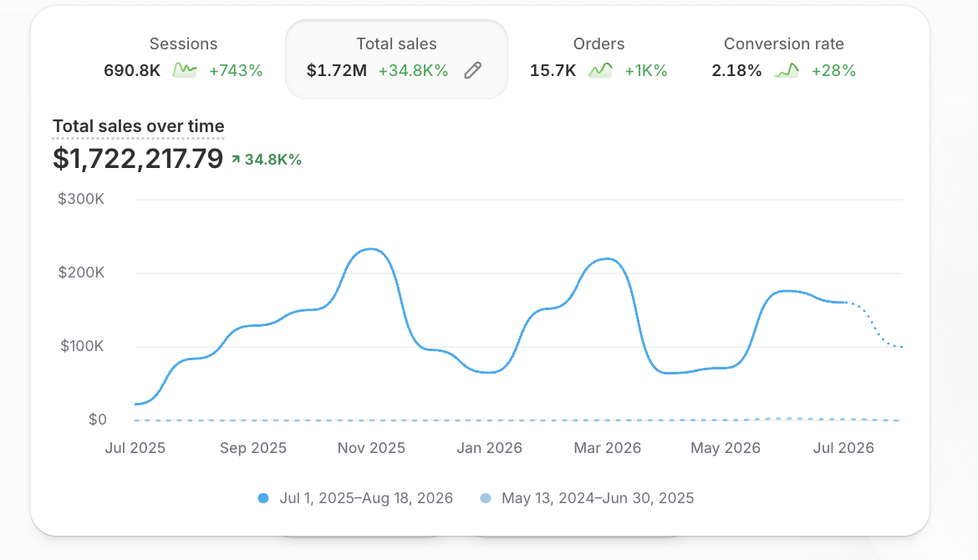The image size is (978, 560).
Task: Click the Sep 2025 x-axis label
Action: (x=253, y=448)
